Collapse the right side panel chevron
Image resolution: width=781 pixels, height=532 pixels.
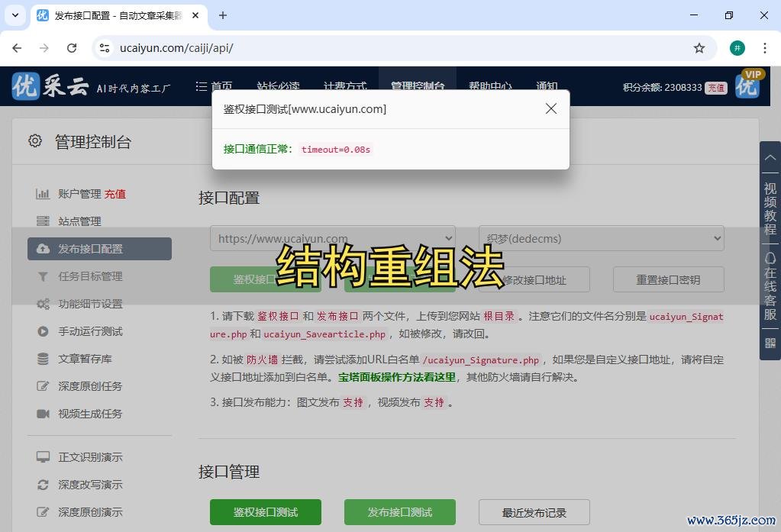coord(770,157)
